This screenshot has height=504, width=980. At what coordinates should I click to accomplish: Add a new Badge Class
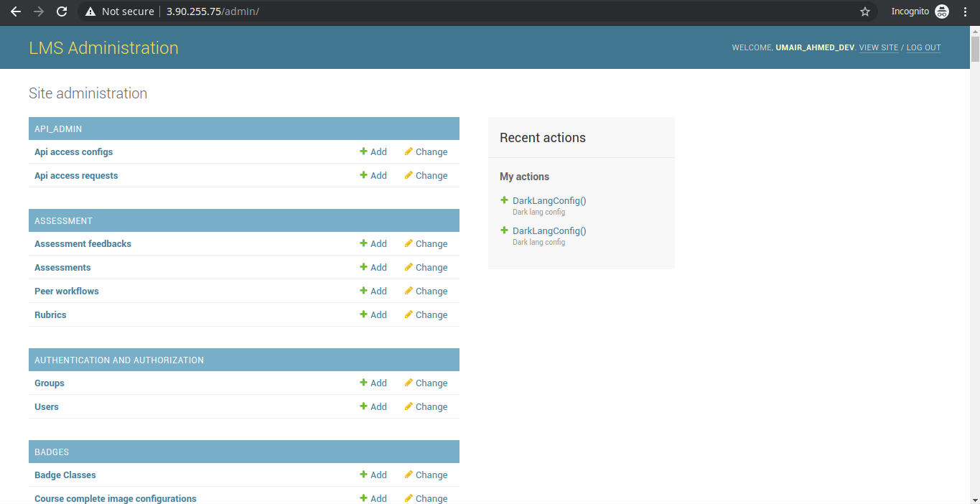373,475
